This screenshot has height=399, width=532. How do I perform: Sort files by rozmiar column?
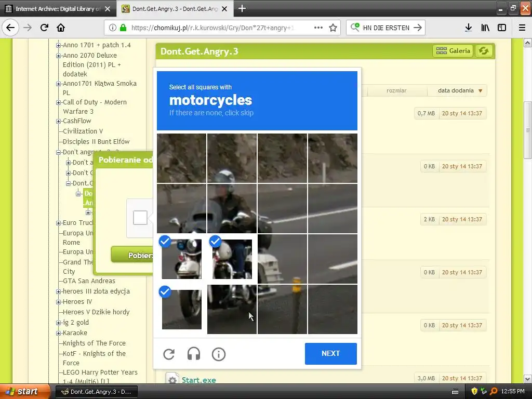(396, 90)
